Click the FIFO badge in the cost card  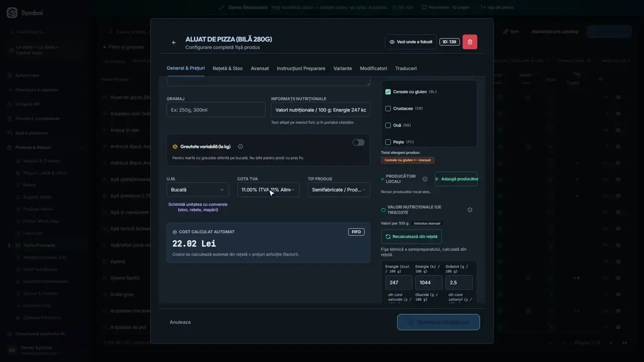coord(356,232)
